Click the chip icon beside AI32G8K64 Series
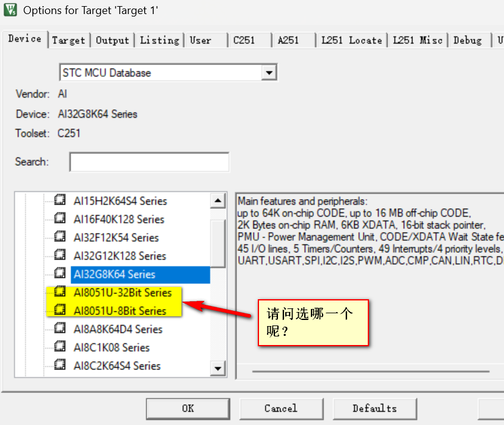 click(60, 274)
